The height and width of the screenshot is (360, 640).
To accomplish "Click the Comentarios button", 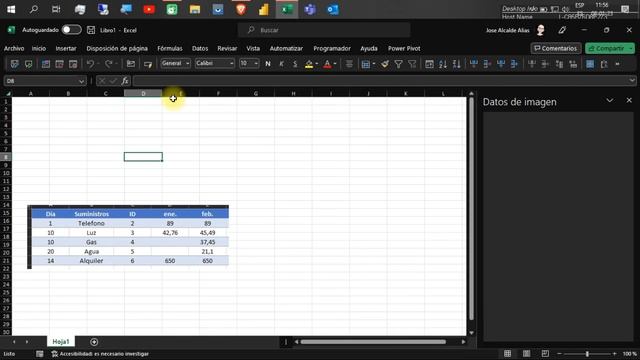I will pos(556,48).
